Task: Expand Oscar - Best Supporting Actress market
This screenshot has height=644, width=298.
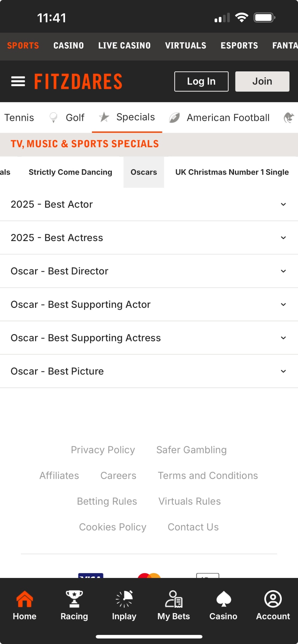Action: pyautogui.click(x=149, y=338)
